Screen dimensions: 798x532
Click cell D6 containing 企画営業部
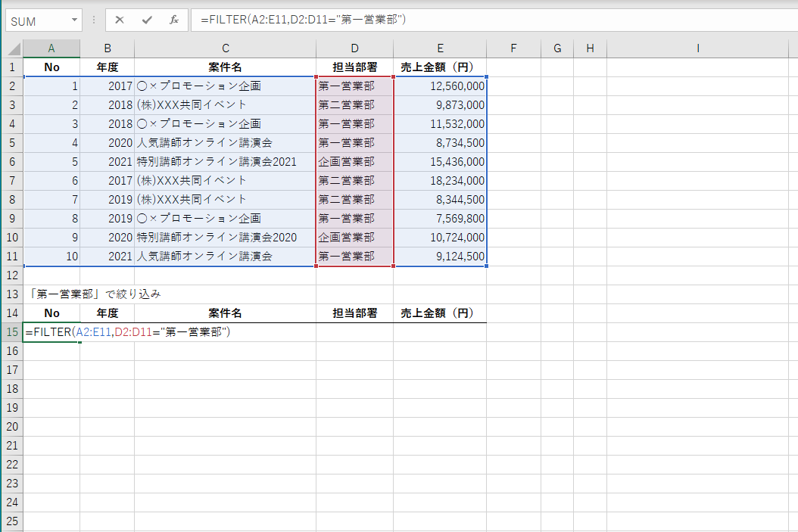[354, 161]
